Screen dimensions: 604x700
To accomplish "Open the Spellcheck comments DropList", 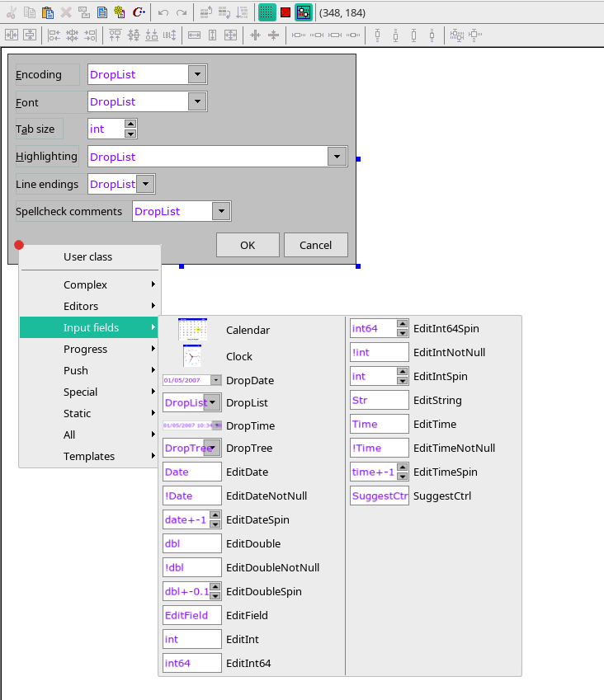I will pos(220,211).
